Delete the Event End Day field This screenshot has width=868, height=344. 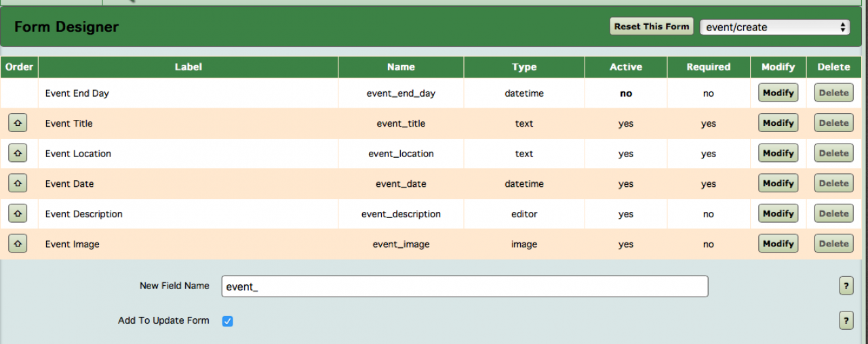click(x=833, y=93)
